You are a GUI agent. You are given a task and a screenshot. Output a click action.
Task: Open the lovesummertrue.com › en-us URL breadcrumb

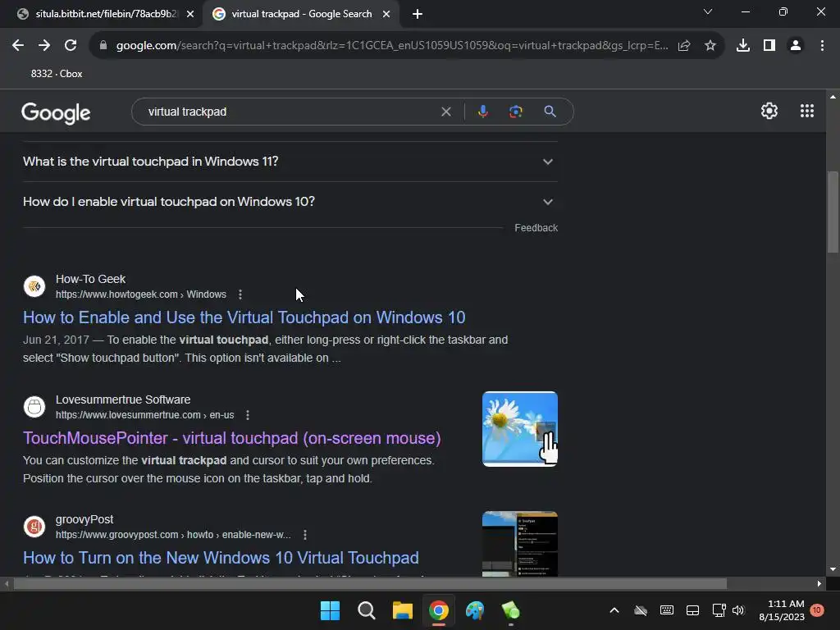(x=144, y=414)
